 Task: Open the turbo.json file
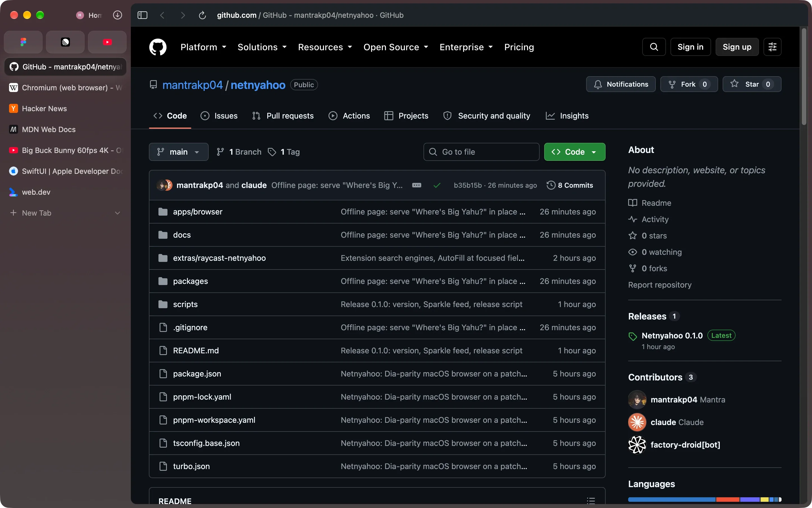tap(191, 466)
